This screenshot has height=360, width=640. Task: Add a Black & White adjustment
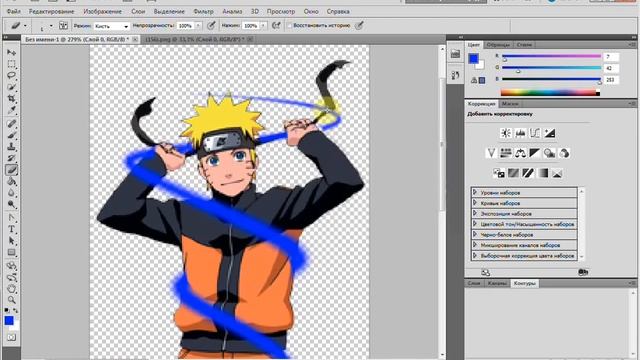tap(535, 153)
